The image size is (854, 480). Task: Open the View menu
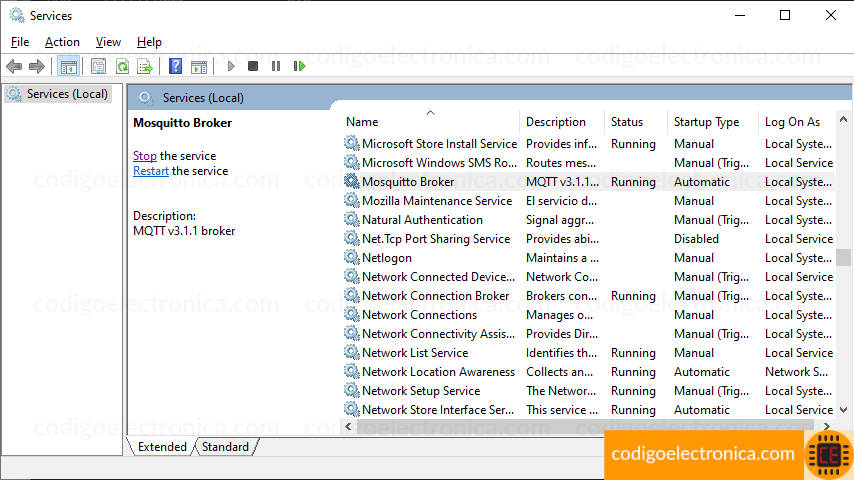(108, 42)
